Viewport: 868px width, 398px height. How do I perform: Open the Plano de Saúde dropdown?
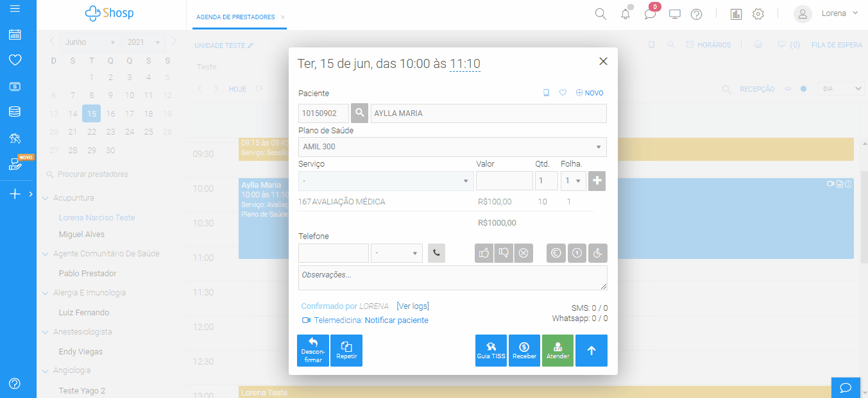pyautogui.click(x=452, y=147)
